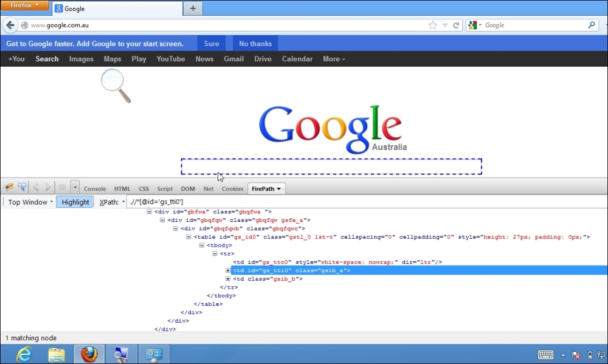Open Calendar from the Google bar

click(297, 59)
